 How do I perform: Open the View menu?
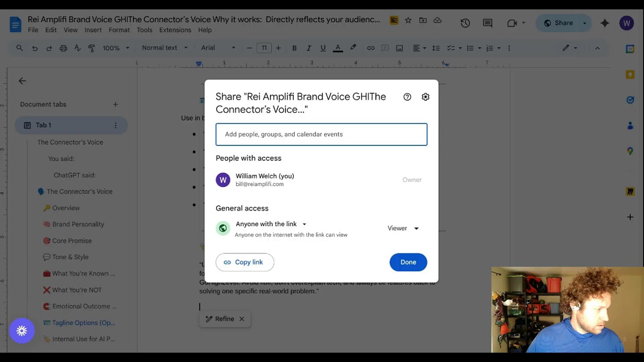[70, 30]
